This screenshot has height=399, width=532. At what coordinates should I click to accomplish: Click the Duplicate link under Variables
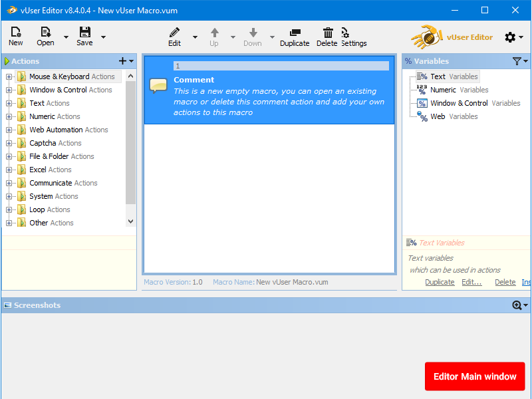pos(440,282)
